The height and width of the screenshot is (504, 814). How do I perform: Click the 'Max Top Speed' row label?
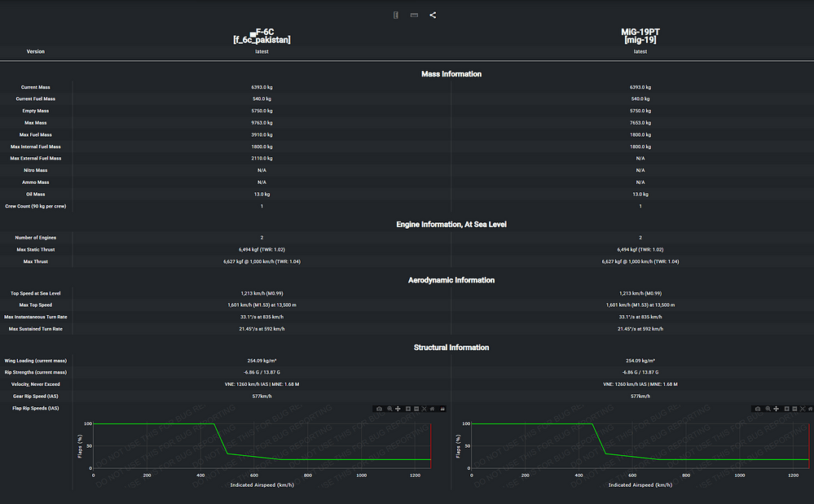[x=35, y=305]
